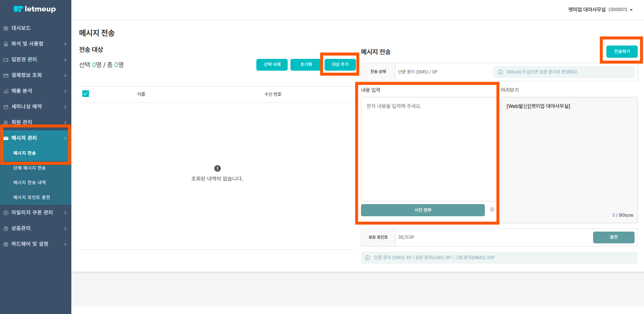Click the 선택 0명 / 총 0명 count text
Screen dimensions: 644x314
(102, 65)
